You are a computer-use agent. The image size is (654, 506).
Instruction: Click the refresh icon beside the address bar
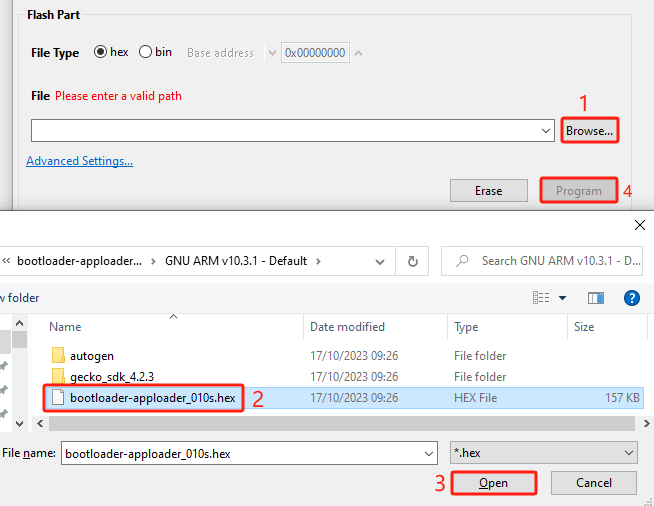click(x=412, y=261)
